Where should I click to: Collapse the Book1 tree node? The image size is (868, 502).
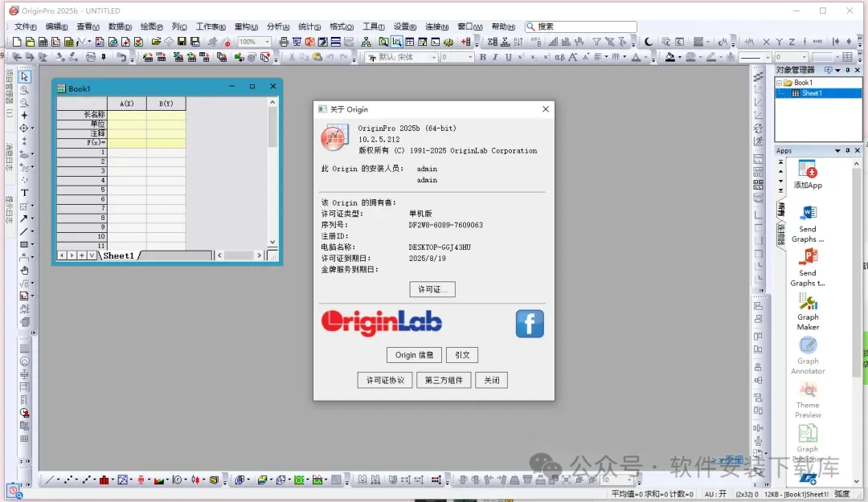click(779, 83)
